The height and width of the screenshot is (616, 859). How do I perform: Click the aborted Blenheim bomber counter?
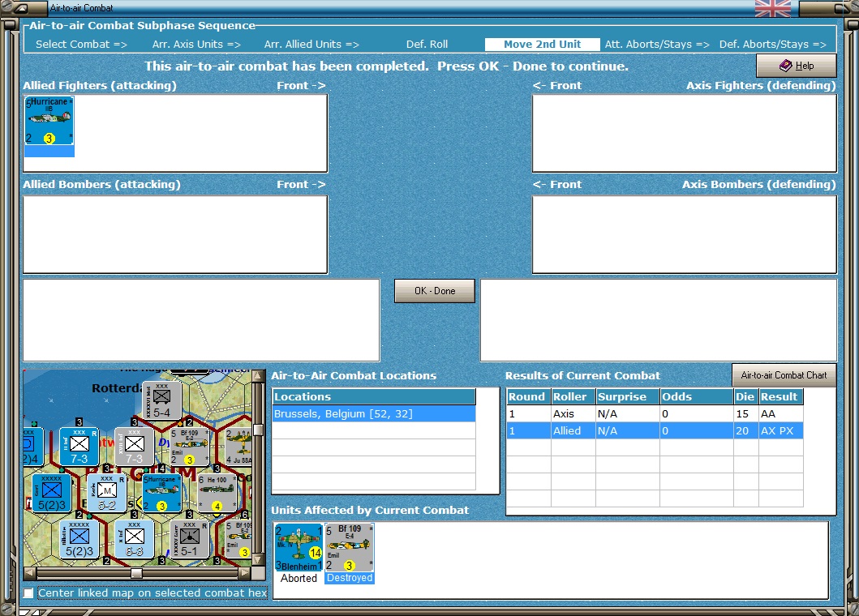click(x=299, y=548)
